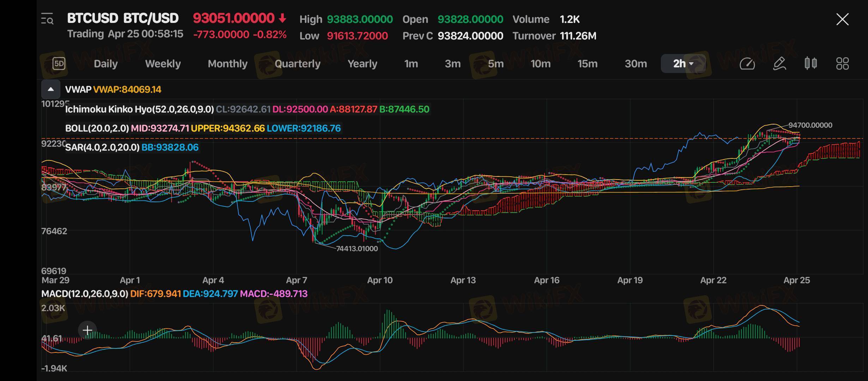Viewport: 868px width, 381px height.
Task: Click the 94700.00000 high price marker
Action: coord(810,125)
